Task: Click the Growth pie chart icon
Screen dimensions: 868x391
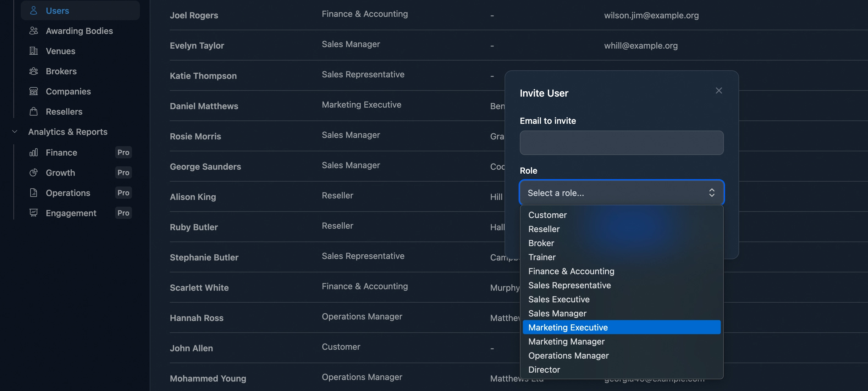Action: pyautogui.click(x=33, y=172)
